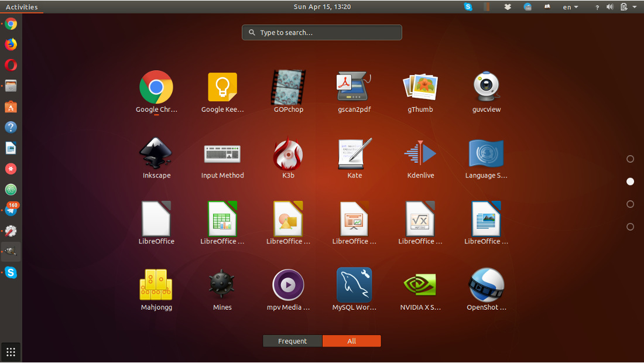
Task: Launch LibreOffice Impress presentation icon
Action: [354, 219]
